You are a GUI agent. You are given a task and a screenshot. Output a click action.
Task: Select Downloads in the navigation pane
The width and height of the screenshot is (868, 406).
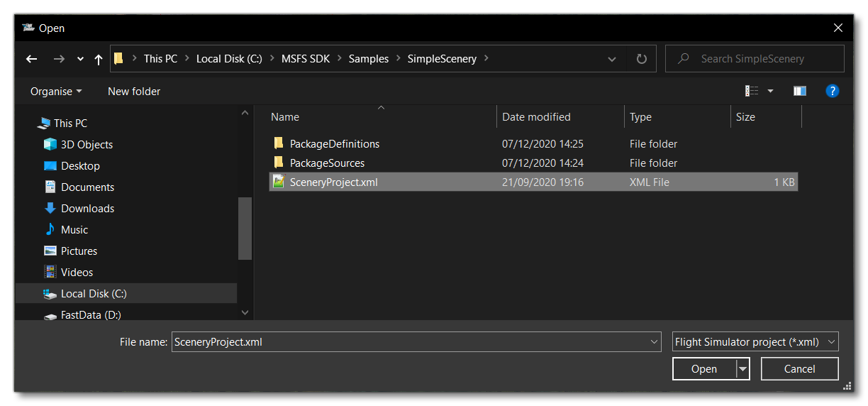pos(87,209)
